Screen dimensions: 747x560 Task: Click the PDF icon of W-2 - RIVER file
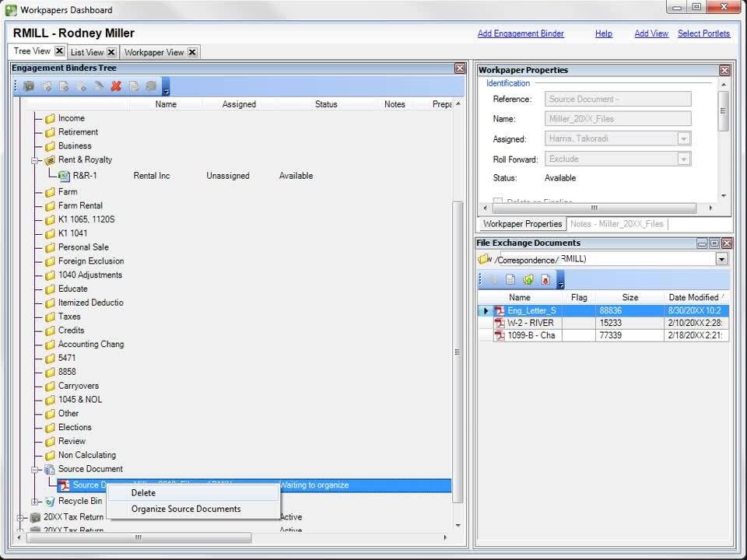click(500, 323)
